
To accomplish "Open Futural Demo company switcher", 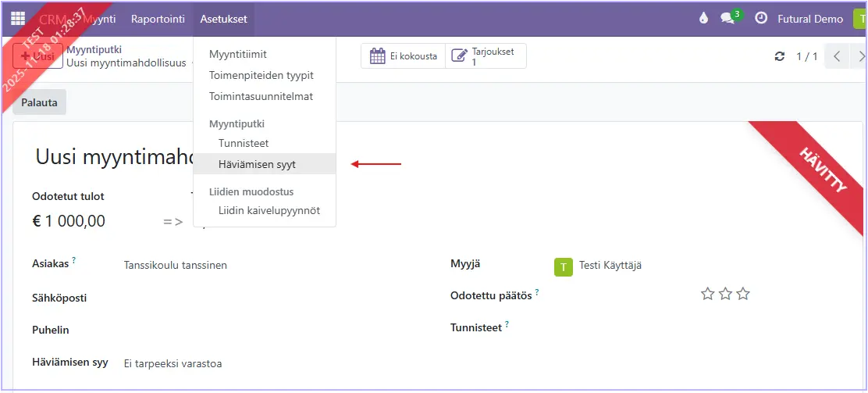I will (810, 19).
